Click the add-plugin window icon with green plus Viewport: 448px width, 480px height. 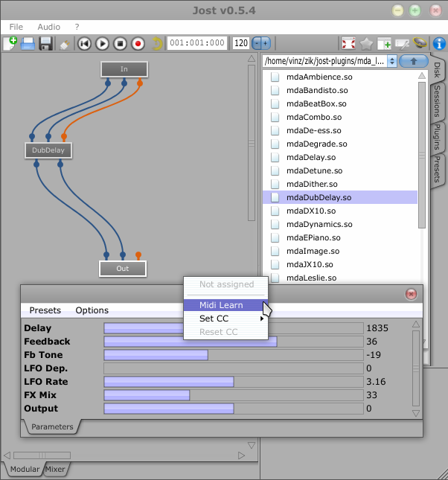coord(384,43)
